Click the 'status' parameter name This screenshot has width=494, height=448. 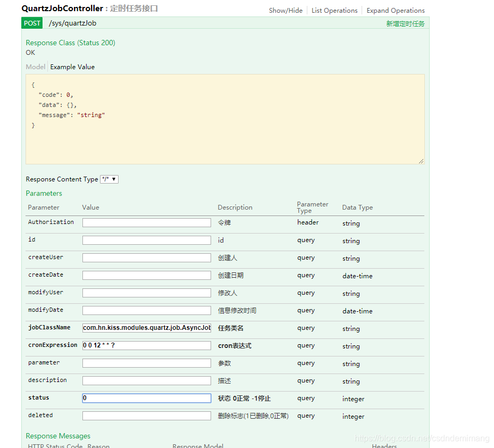pyautogui.click(x=38, y=397)
